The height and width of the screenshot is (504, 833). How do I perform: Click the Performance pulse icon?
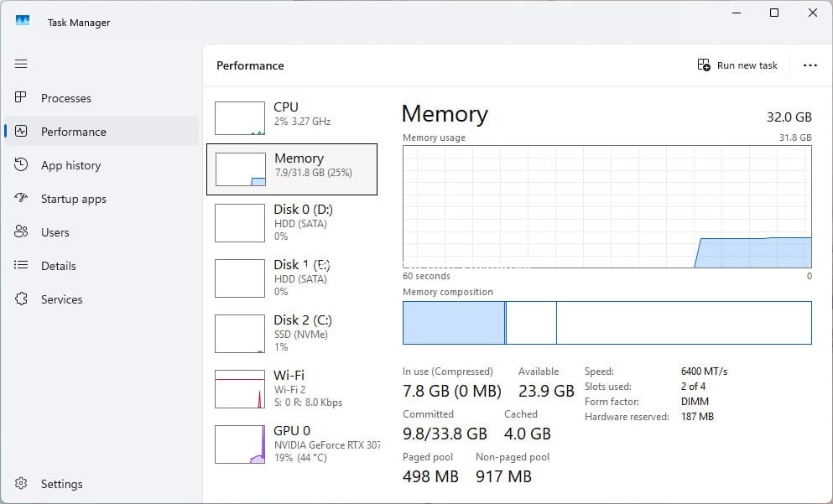point(22,132)
